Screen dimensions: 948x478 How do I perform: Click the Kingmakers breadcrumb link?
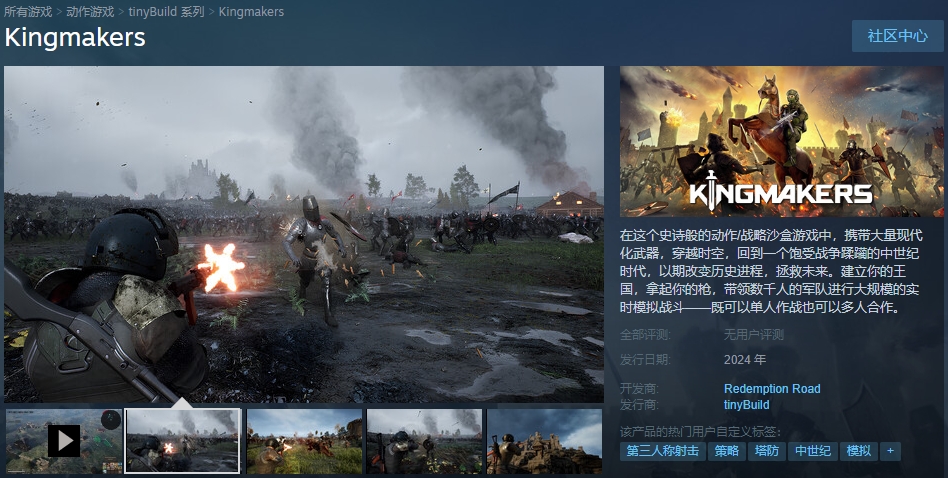tap(251, 11)
